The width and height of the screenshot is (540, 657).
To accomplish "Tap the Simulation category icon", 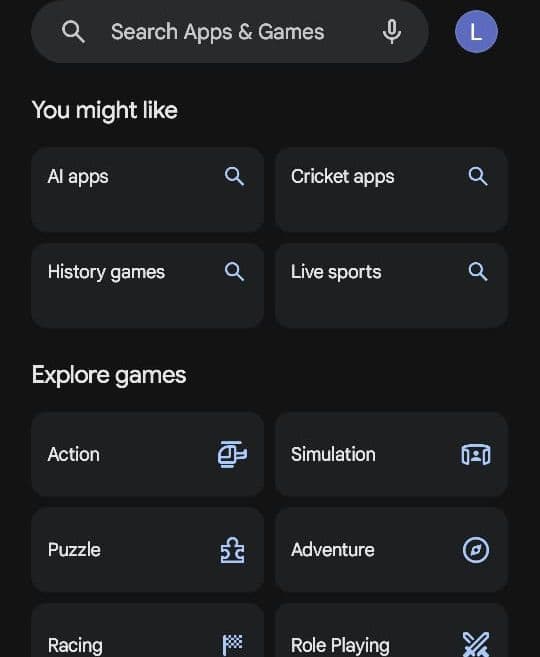I will 476,455.
